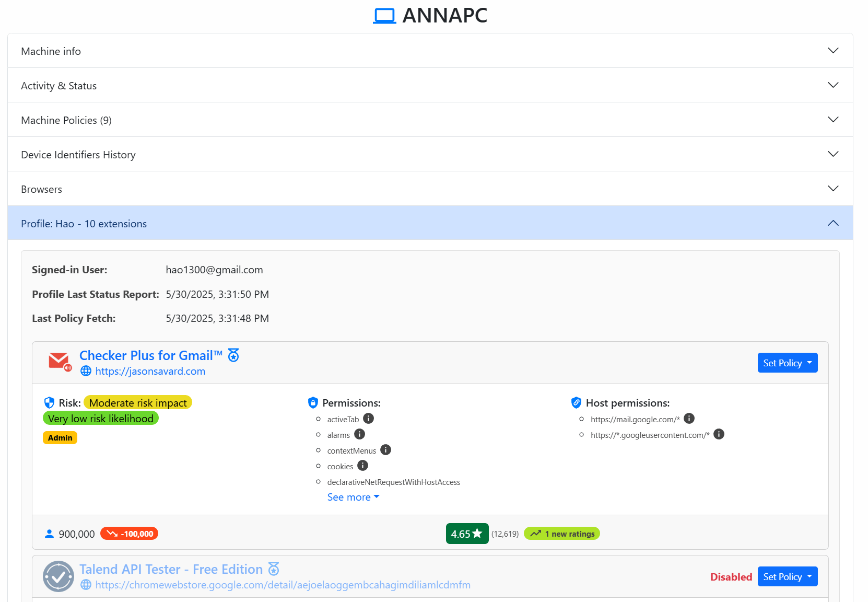Click the Disabled status label
Screen dimensions: 868x602
point(731,576)
